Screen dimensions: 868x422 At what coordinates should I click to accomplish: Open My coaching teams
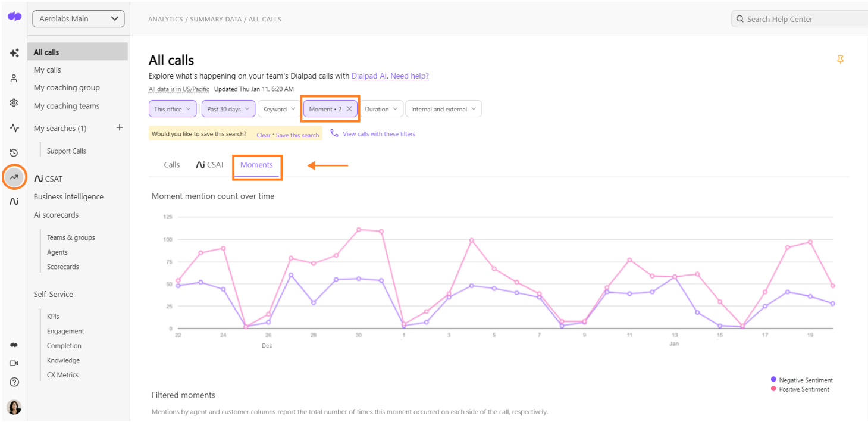point(67,106)
